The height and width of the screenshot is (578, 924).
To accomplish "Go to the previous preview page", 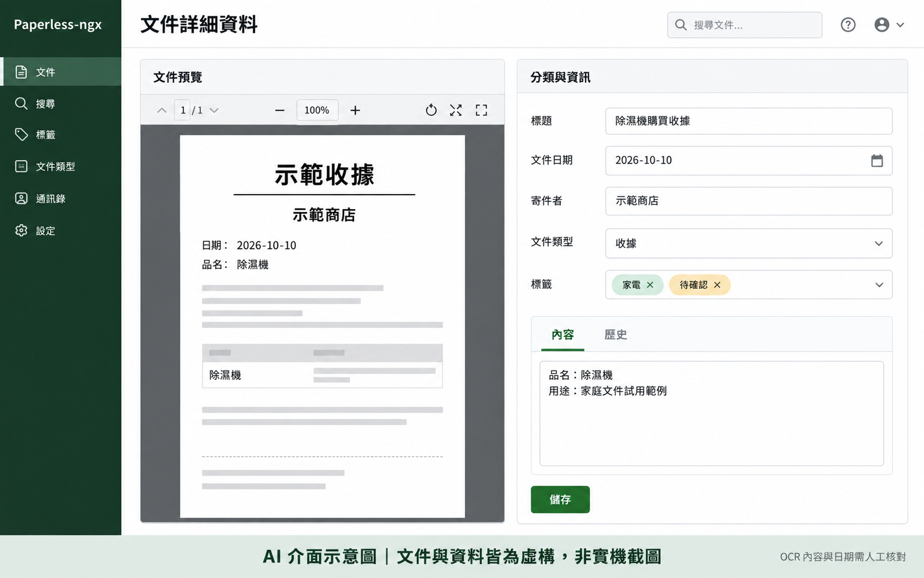I will click(x=162, y=110).
